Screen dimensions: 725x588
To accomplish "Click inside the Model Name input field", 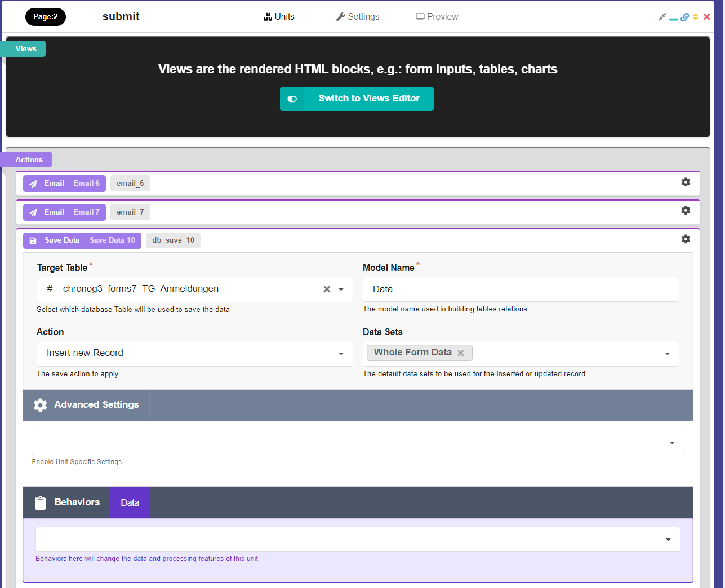I will point(507,289).
